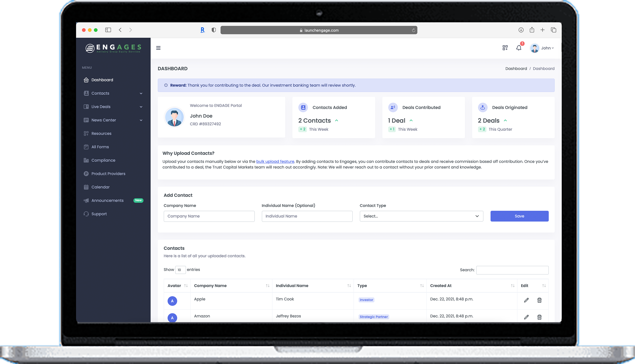Go to Product Providers in sidebar
This screenshot has width=635, height=364.
[108, 173]
